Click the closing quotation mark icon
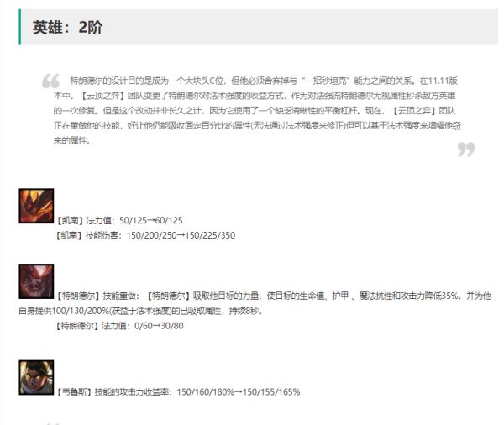The height and width of the screenshot is (425, 504). pos(466,150)
